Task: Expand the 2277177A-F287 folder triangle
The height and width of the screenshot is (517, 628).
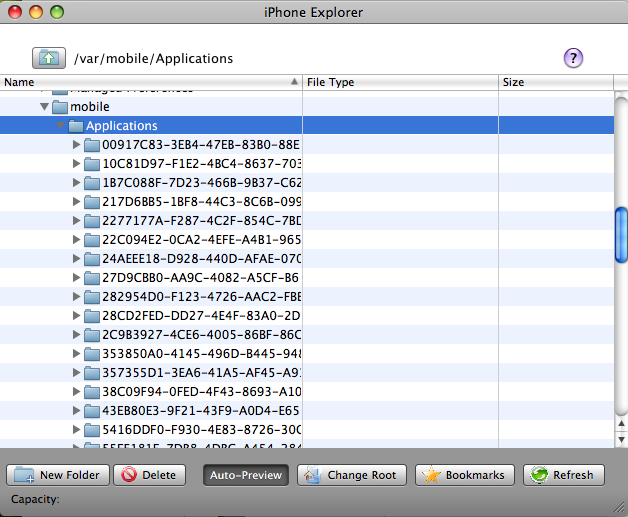Action: pos(76,221)
